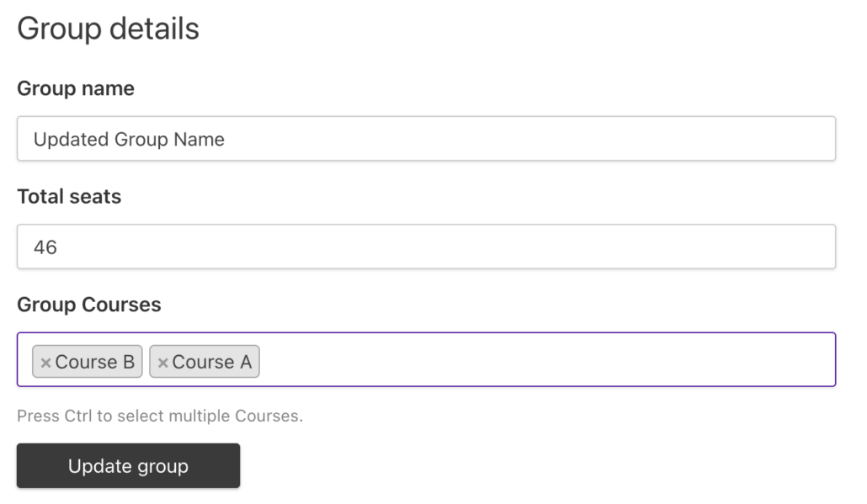This screenshot has width=867, height=504.
Task: Click the Ctrl multi-select help text
Action: click(162, 416)
